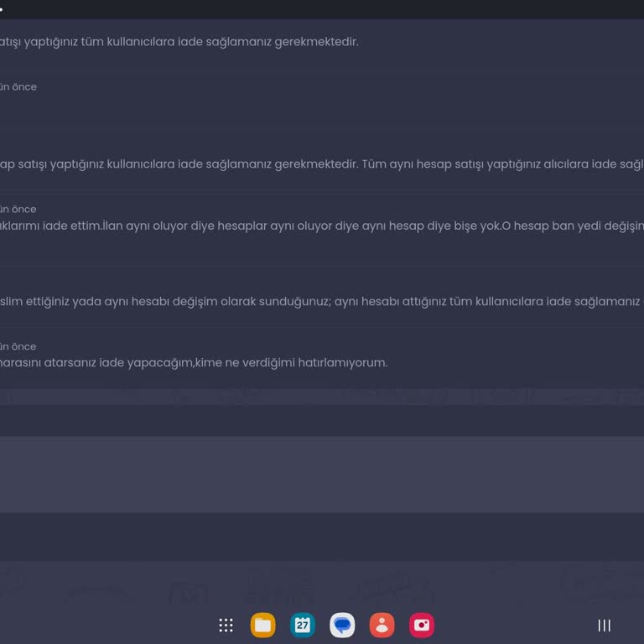Select the message mentioning 'hesap ban yedi'

pyautogui.click(x=322, y=226)
